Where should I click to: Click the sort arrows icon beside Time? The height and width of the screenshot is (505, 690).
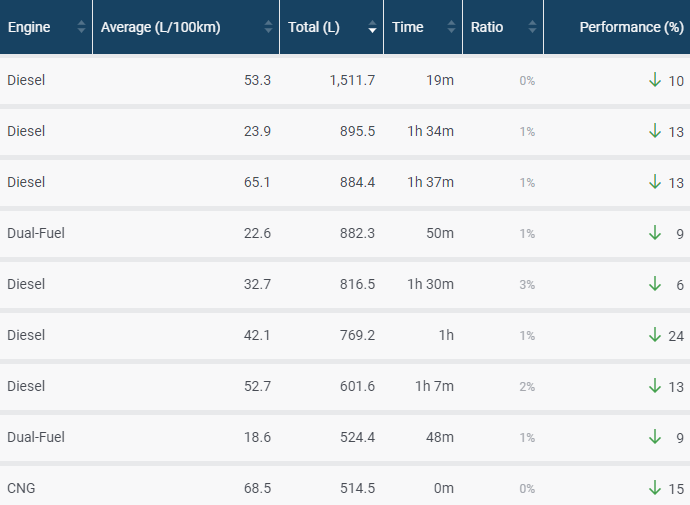click(451, 27)
